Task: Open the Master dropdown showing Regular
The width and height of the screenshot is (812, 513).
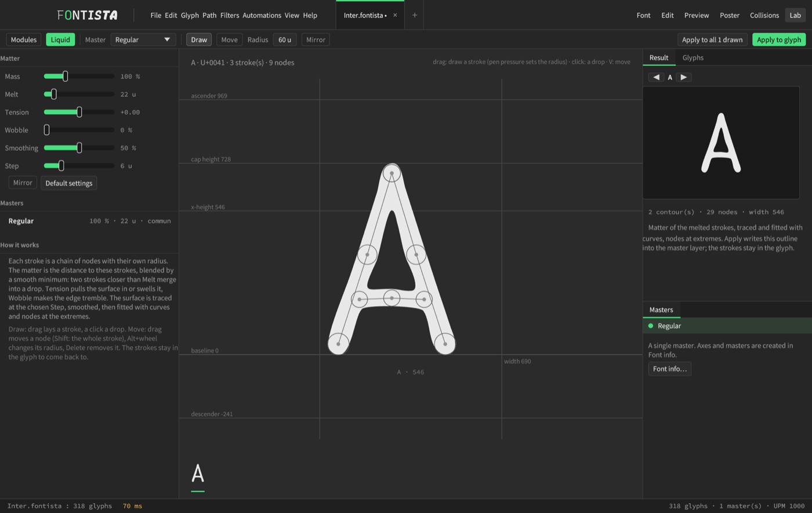Action: 143,39
